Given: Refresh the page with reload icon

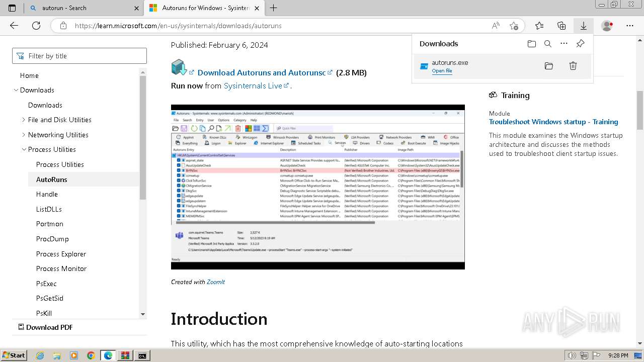Looking at the screenshot, I should click(36, 26).
